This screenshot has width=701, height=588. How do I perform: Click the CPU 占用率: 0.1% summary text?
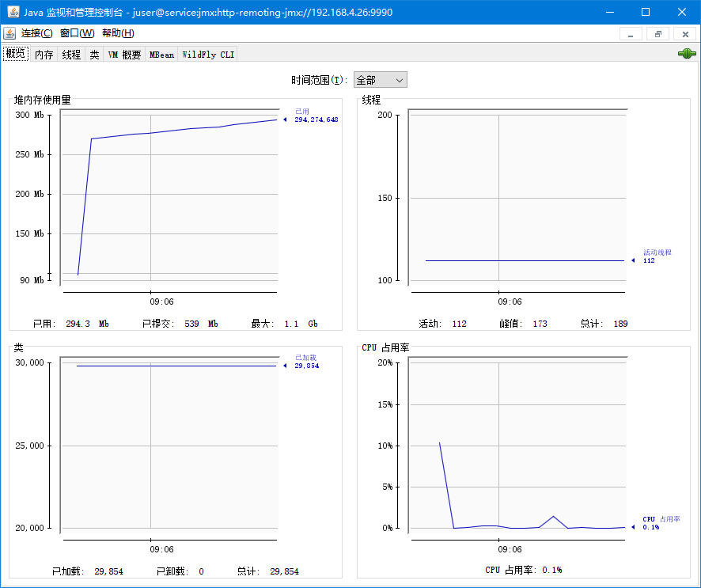pyautogui.click(x=524, y=570)
